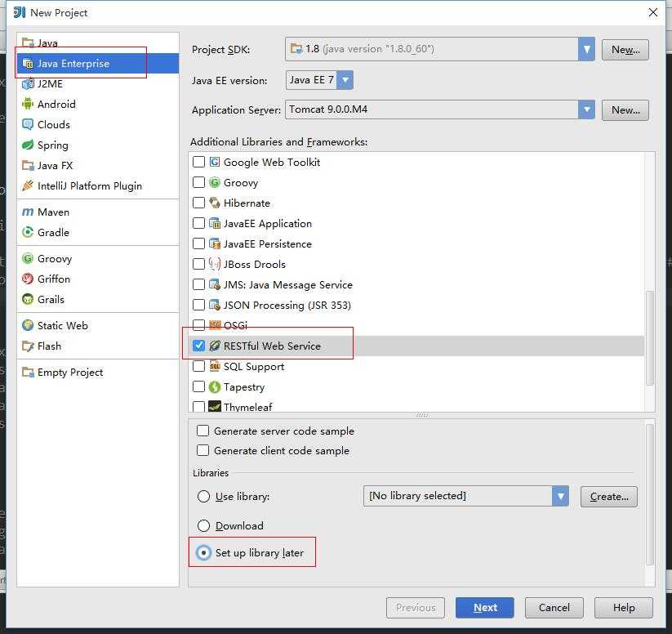
Task: Click the Griffon icon
Action: [x=28, y=279]
